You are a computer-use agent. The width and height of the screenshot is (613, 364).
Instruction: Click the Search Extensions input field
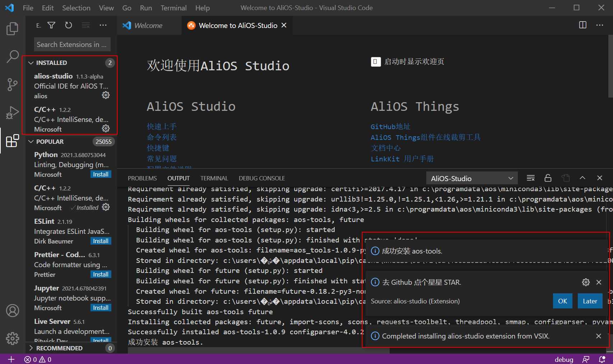click(x=72, y=44)
